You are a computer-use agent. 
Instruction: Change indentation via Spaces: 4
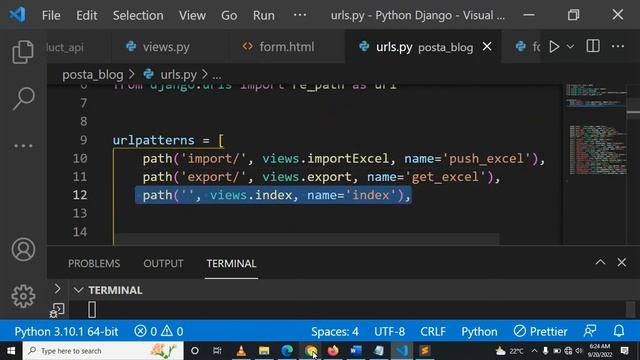(335, 331)
